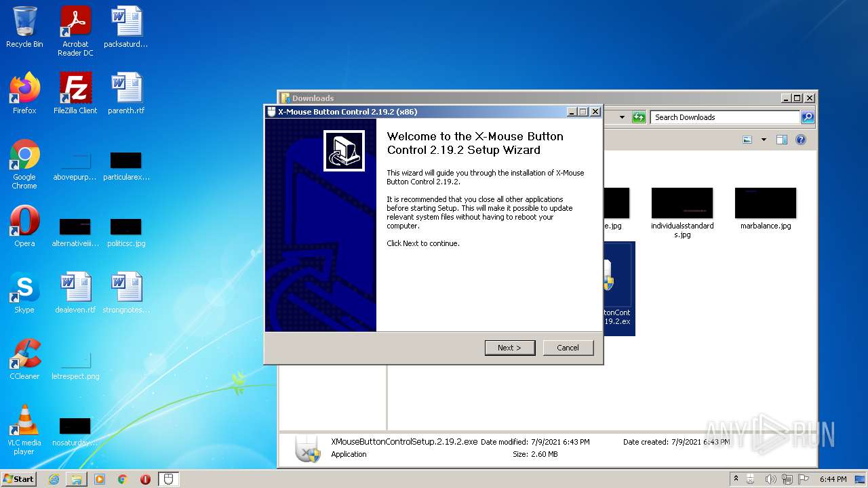Open the Recycle Bin desktop icon

pos(24,27)
